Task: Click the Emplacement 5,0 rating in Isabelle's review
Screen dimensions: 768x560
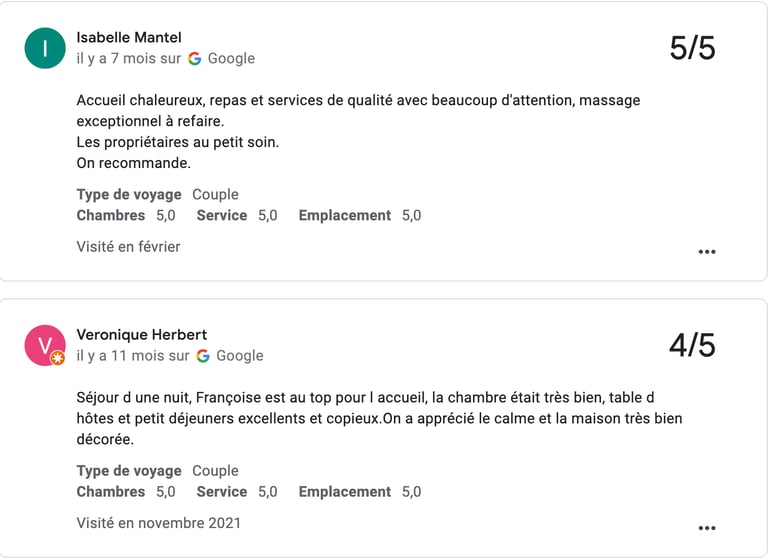Action: click(x=359, y=215)
